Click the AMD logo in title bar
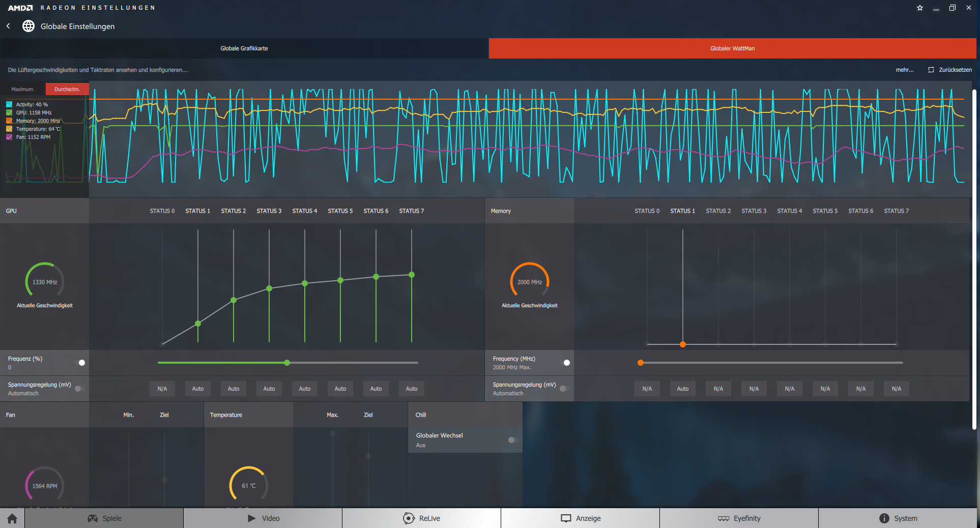 [20, 8]
